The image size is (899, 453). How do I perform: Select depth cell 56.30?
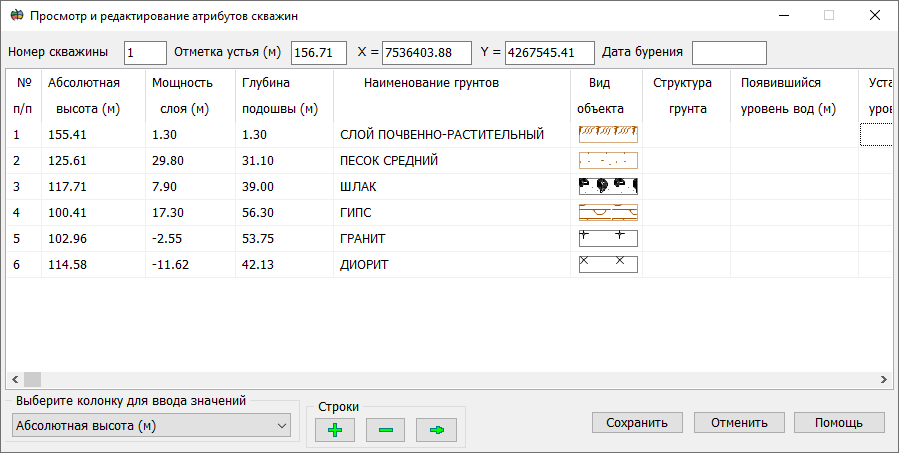[x=284, y=213]
